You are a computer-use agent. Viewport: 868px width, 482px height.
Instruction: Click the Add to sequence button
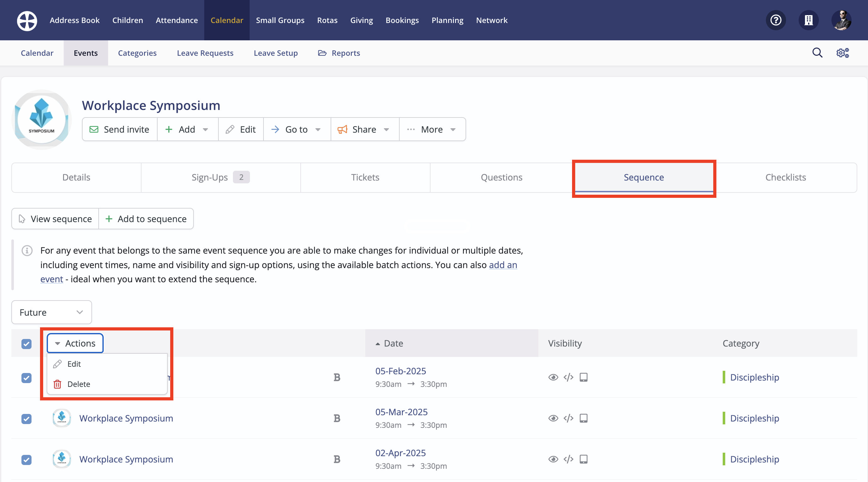coord(146,219)
